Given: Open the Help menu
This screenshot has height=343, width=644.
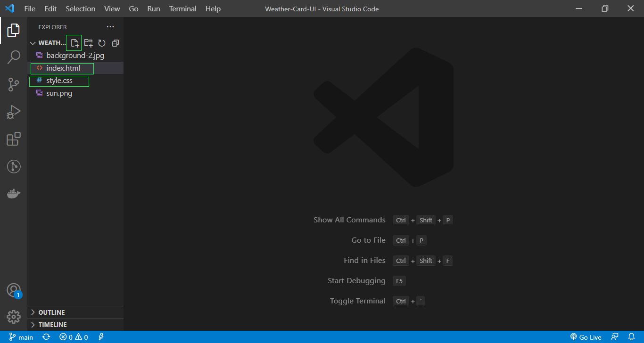Looking at the screenshot, I should [x=213, y=8].
